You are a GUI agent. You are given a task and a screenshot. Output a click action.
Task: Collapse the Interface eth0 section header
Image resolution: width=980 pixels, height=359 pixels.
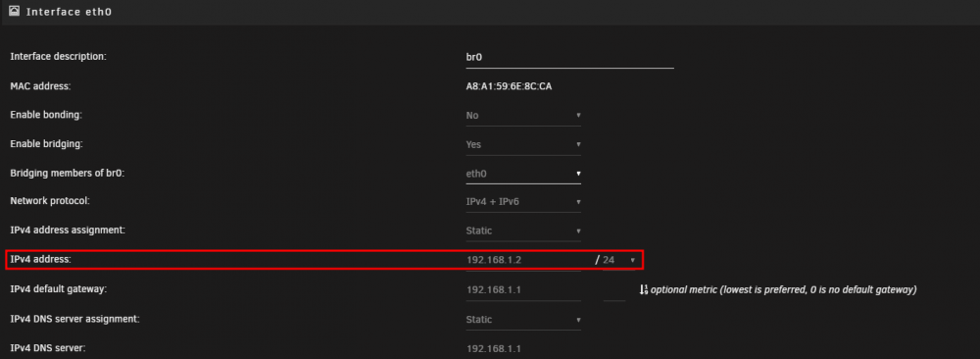490,12
